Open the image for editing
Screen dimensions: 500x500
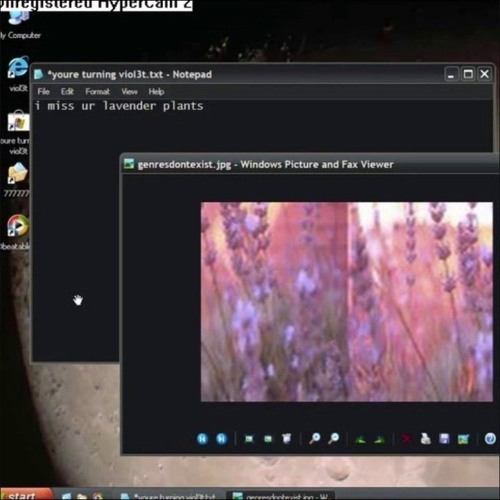click(x=463, y=439)
